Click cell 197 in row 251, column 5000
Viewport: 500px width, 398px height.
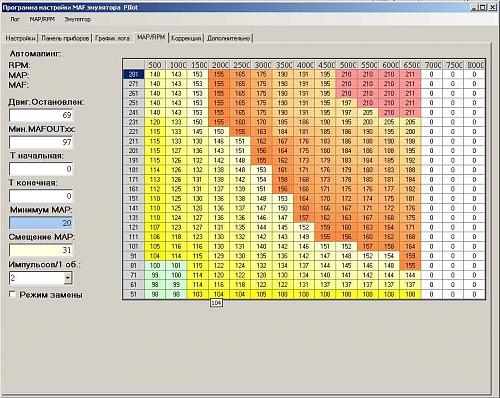click(347, 103)
